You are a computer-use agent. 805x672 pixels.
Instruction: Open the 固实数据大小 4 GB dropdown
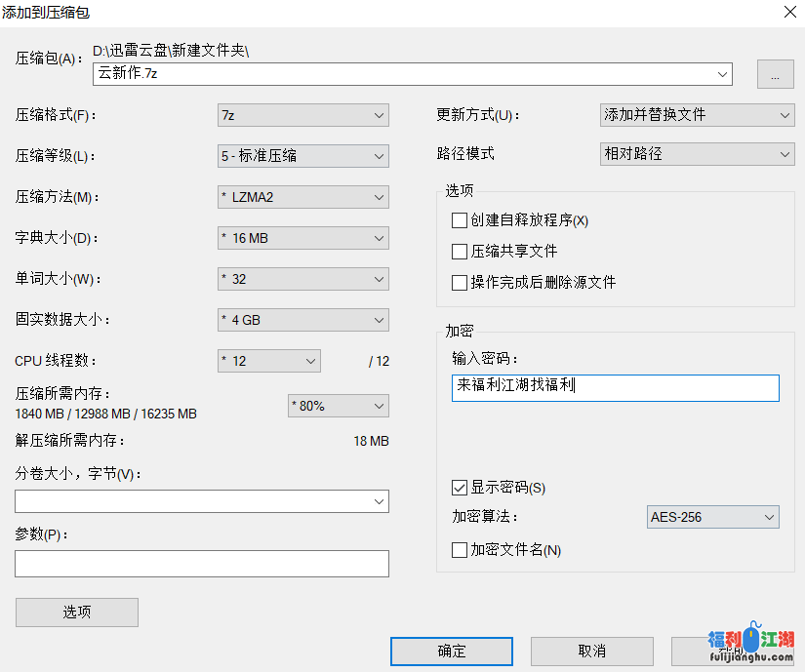coord(302,320)
